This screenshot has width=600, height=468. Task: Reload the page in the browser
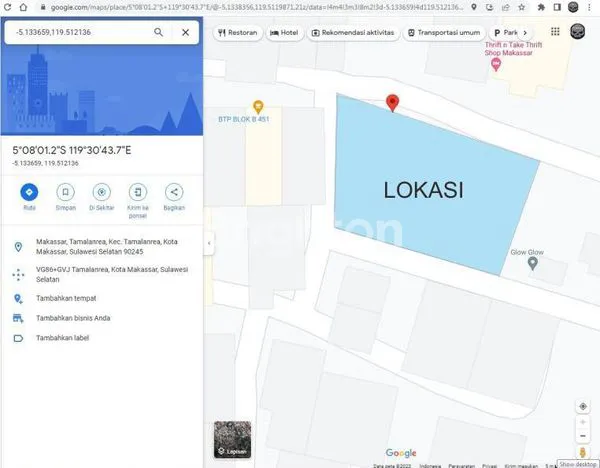[x=7, y=7]
